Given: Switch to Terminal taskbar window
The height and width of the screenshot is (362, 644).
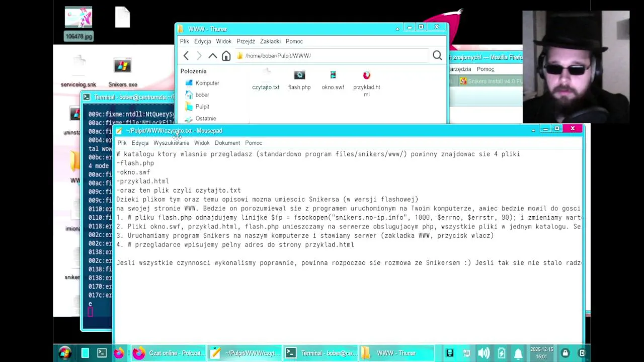Looking at the screenshot, I should pos(320,353).
